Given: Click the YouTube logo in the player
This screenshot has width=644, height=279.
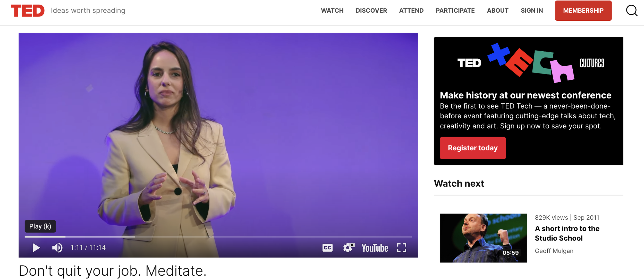Looking at the screenshot, I should point(375,248).
